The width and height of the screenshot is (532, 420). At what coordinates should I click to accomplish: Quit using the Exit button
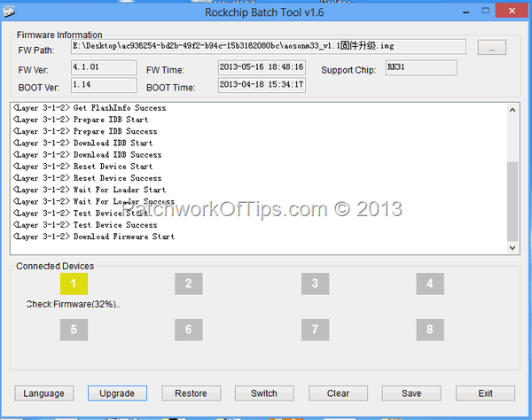click(485, 393)
